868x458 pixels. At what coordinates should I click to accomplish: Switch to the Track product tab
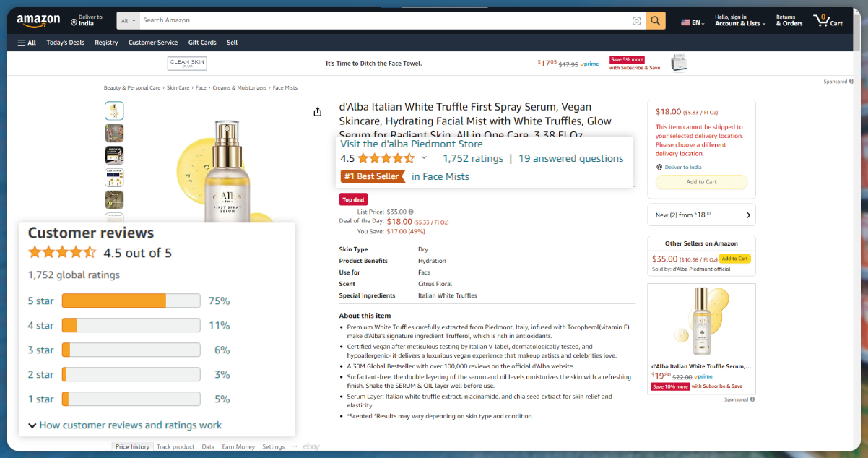175,446
